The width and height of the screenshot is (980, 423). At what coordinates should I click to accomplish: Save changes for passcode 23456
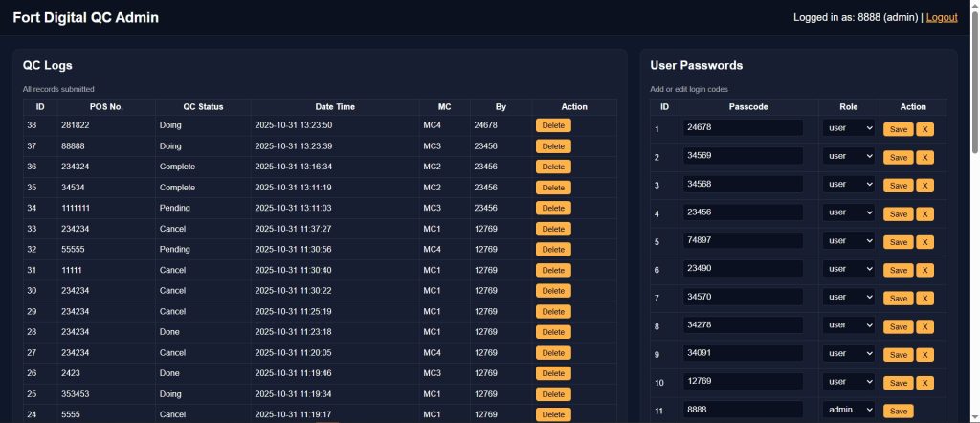tap(898, 213)
